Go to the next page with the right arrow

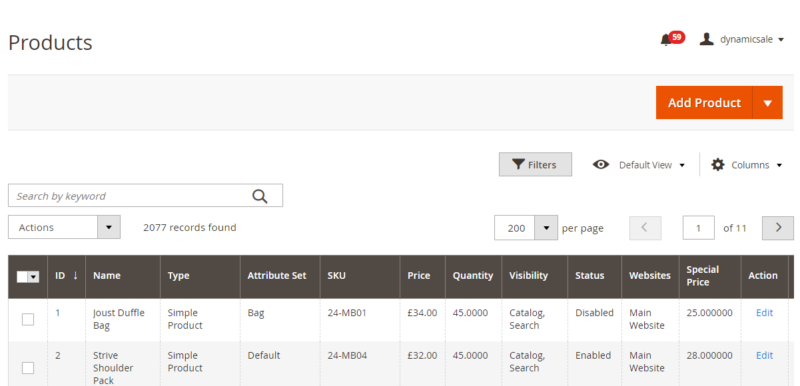point(778,227)
